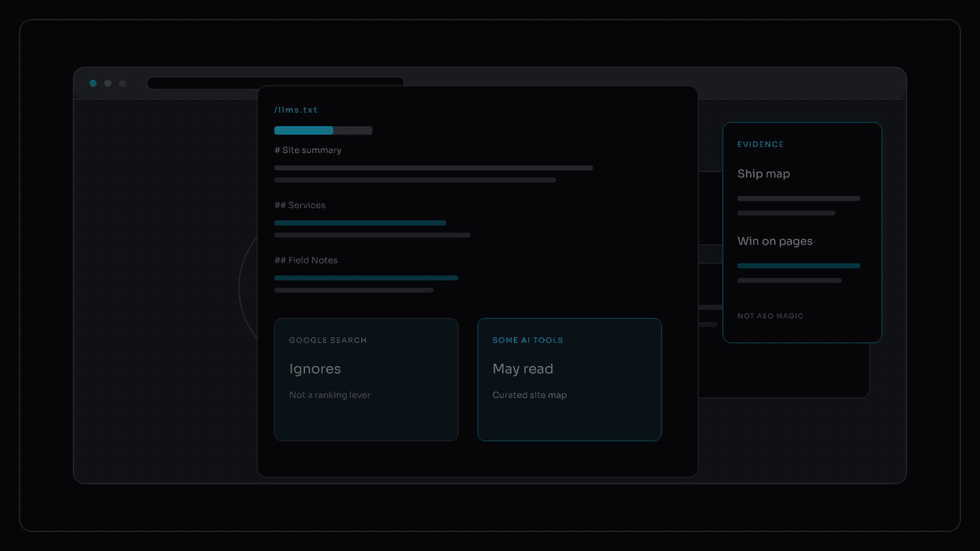Click the teal window dot in browser chrome
The image size is (980, 551).
click(x=93, y=83)
